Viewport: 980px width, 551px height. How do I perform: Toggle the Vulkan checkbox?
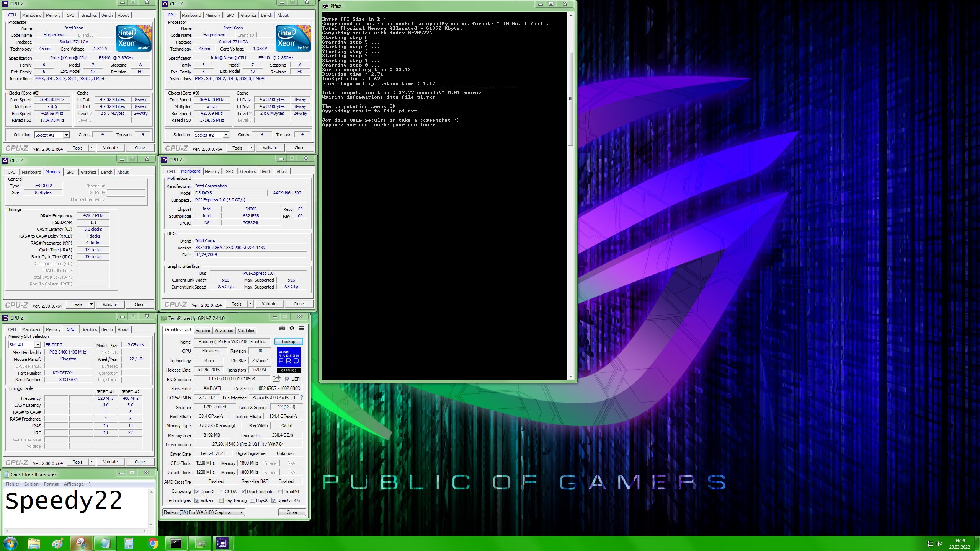pyautogui.click(x=197, y=500)
